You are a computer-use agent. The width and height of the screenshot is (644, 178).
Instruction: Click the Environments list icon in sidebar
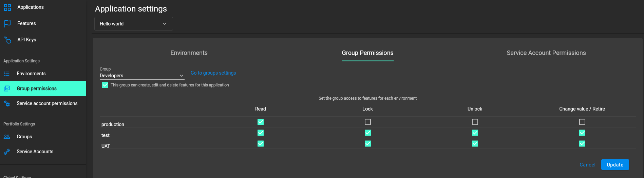7,74
